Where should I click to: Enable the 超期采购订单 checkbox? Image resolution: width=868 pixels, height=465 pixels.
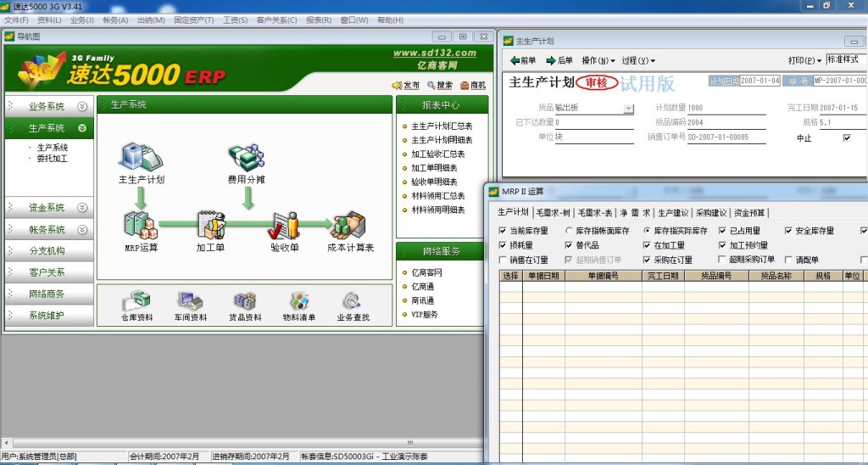coord(722,260)
